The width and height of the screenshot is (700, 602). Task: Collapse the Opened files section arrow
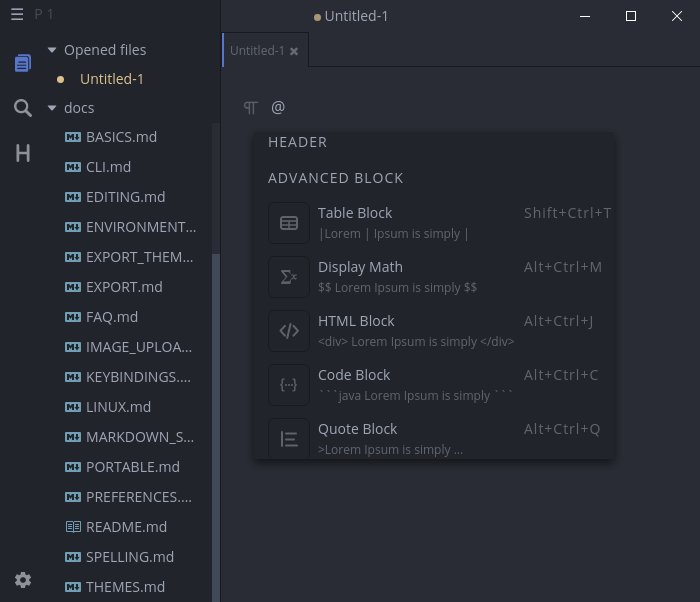(x=52, y=50)
